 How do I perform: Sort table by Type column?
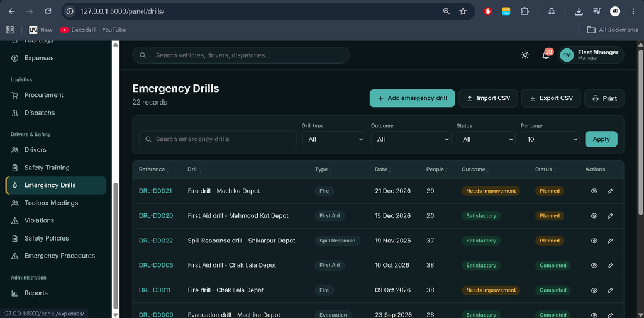(x=323, y=169)
